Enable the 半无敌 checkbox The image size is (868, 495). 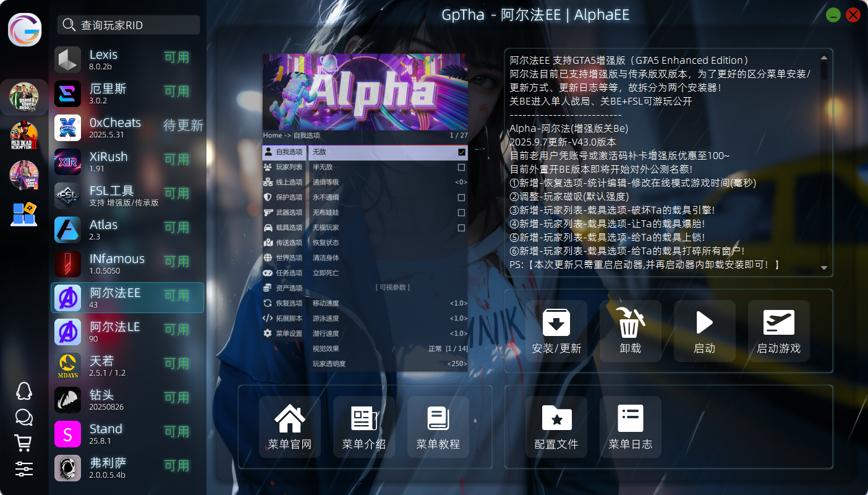pyautogui.click(x=461, y=167)
